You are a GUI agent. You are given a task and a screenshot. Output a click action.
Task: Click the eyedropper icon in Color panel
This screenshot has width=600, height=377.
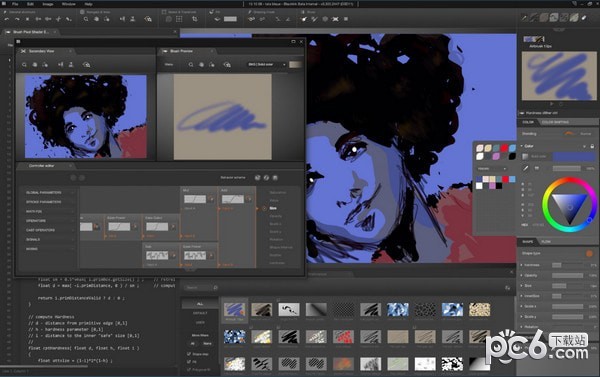(x=526, y=168)
